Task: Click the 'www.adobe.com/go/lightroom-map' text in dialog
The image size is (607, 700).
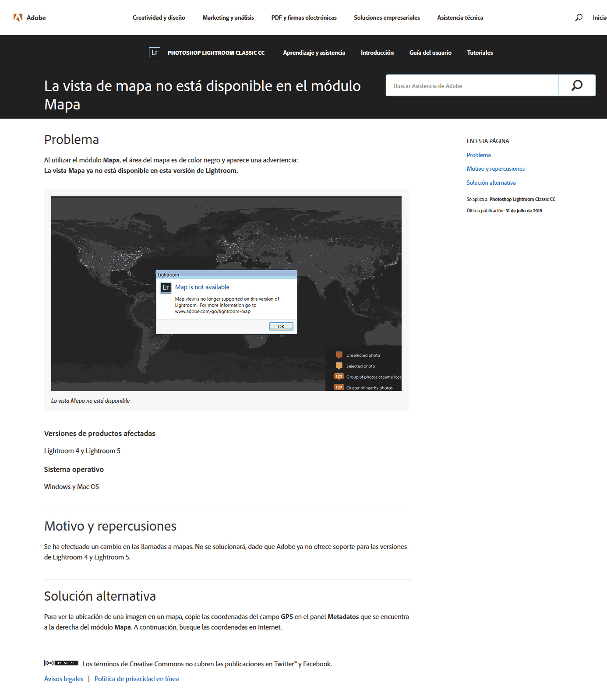Action: point(213,312)
